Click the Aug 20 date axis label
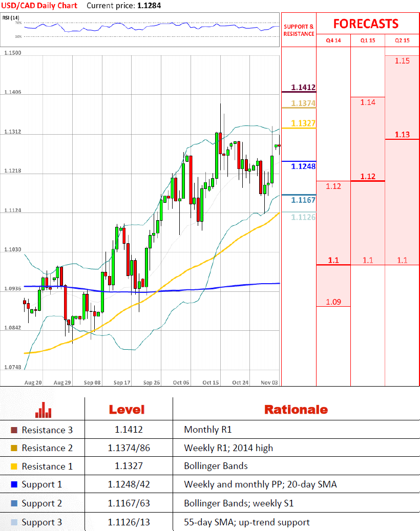The height and width of the screenshot is (531, 420). [33, 383]
